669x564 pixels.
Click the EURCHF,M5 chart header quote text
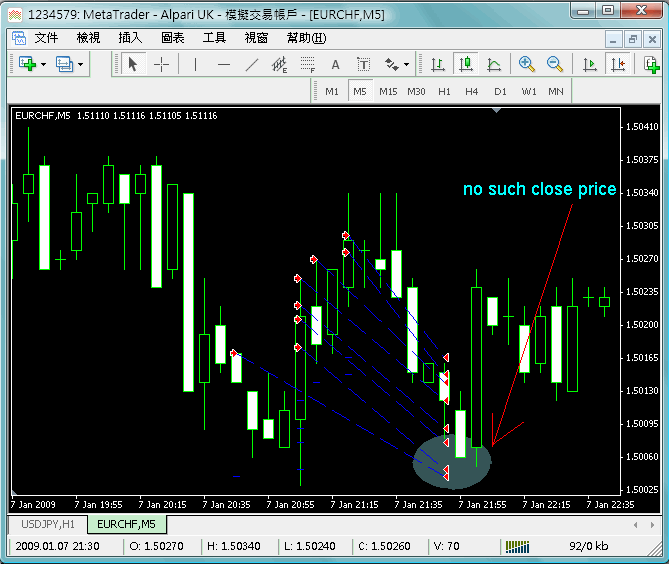(x=116, y=116)
